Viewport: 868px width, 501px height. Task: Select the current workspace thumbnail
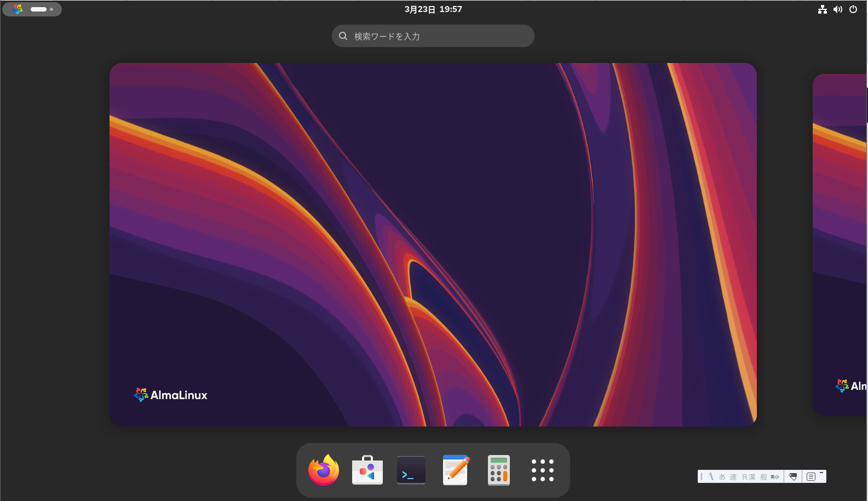click(433, 244)
